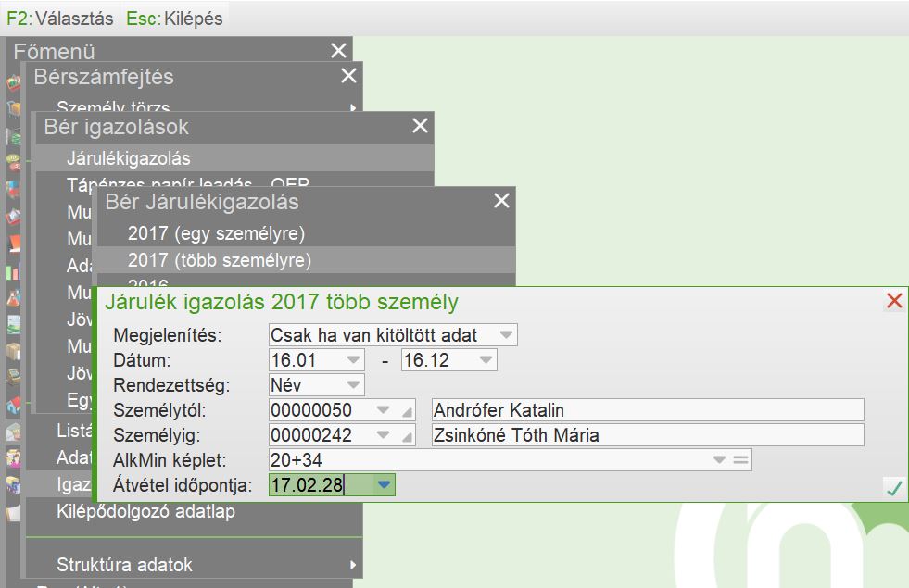Open lookup triangle beside Személyig code

408,436
